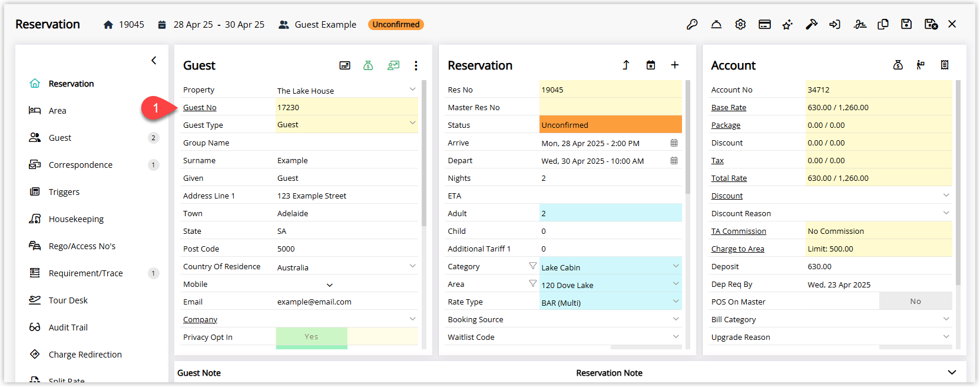
Task: Open the Area 120 Dove Lake dropdown
Action: 676,284
